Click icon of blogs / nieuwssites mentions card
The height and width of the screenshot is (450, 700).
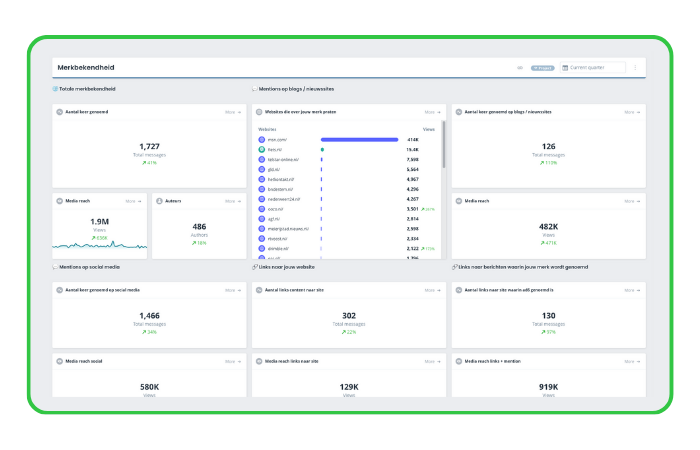458,112
